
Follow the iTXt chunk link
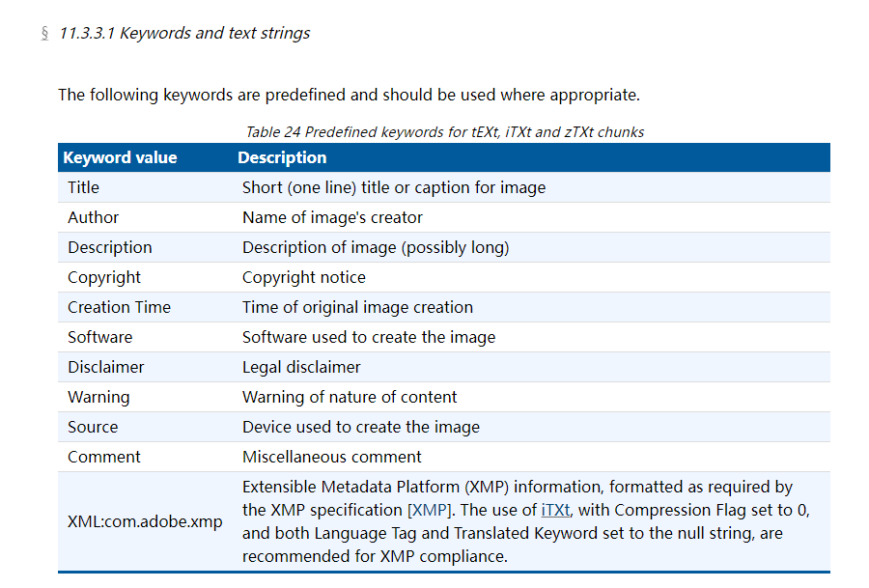[555, 510]
